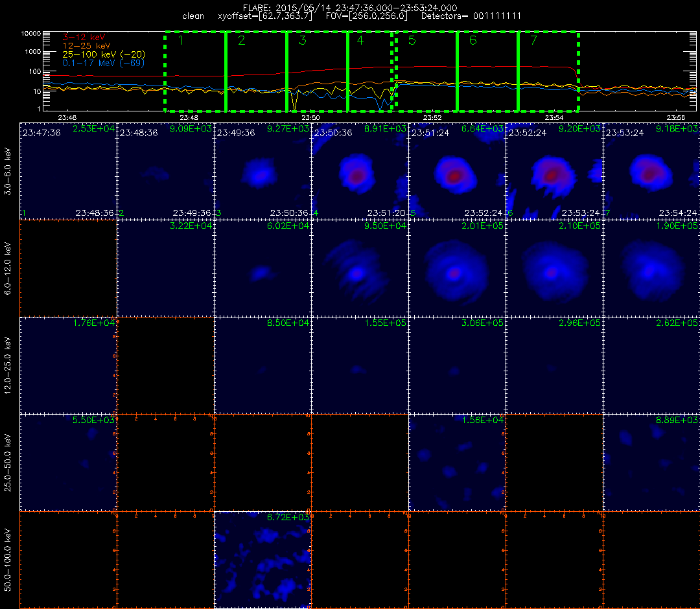
Task: Click the '10000' y-axis label on light curve
Action: click(31, 34)
